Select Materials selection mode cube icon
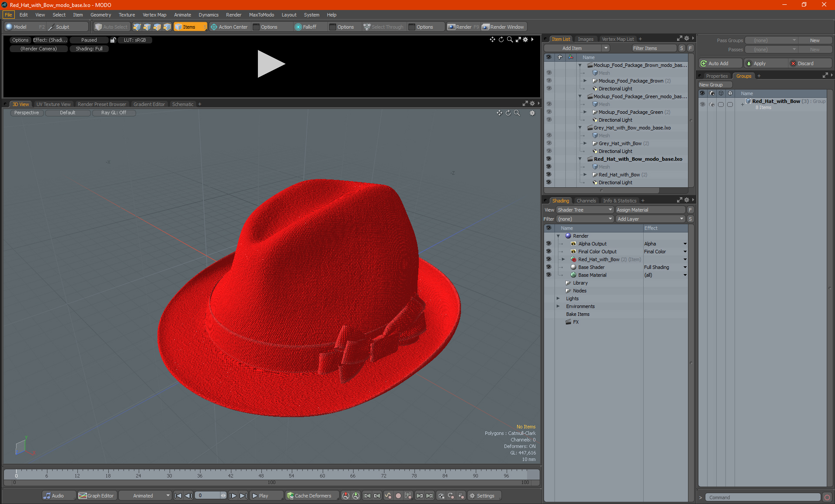 pyautogui.click(x=167, y=27)
